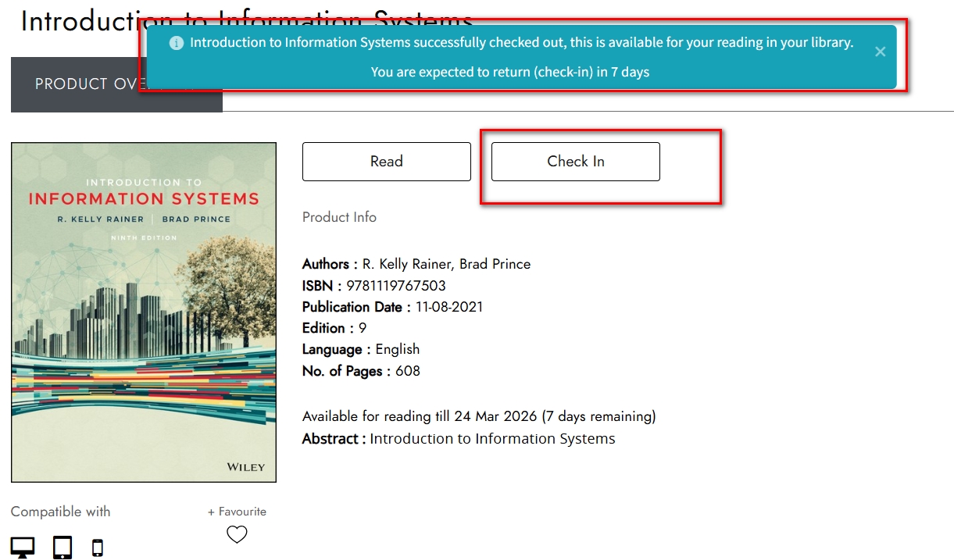This screenshot has height=560, width=954.
Task: Click the + Favourite label
Action: [x=237, y=512]
